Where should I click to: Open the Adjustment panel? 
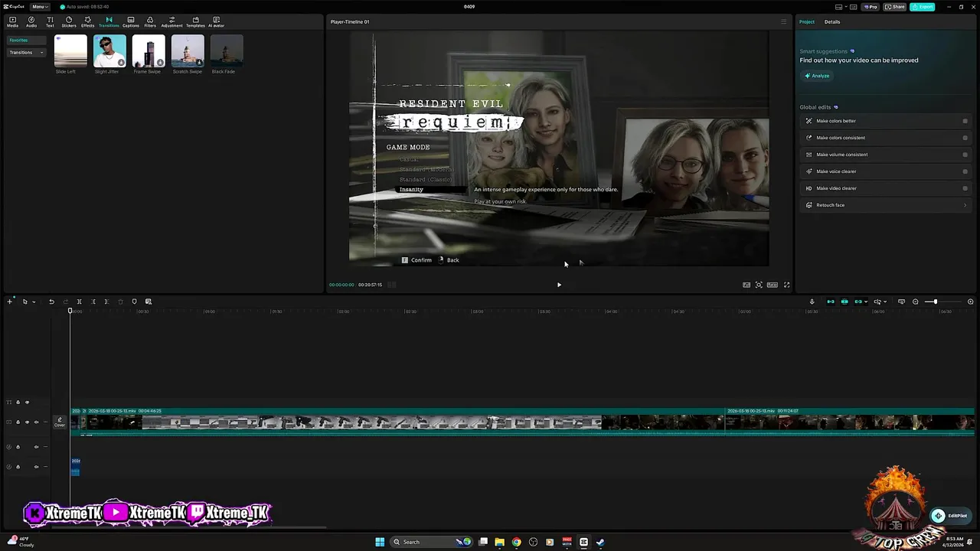pyautogui.click(x=171, y=21)
